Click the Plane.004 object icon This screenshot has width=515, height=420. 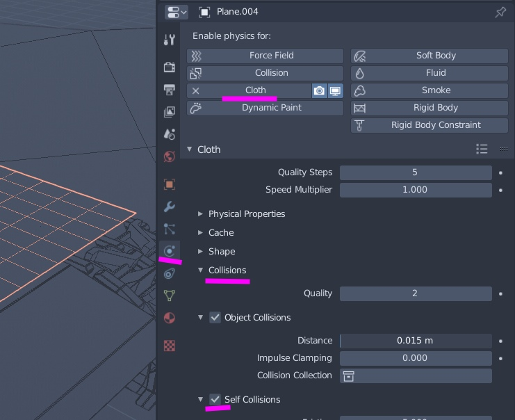click(204, 12)
